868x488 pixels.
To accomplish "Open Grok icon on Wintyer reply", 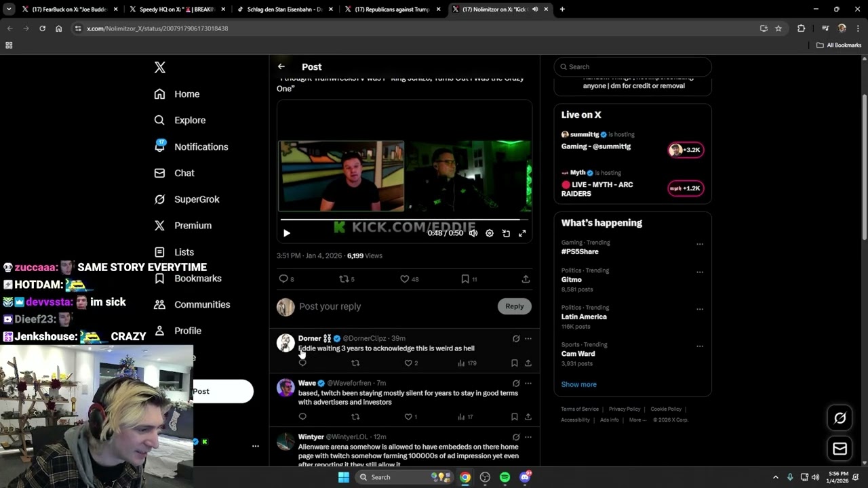I will [x=516, y=437].
